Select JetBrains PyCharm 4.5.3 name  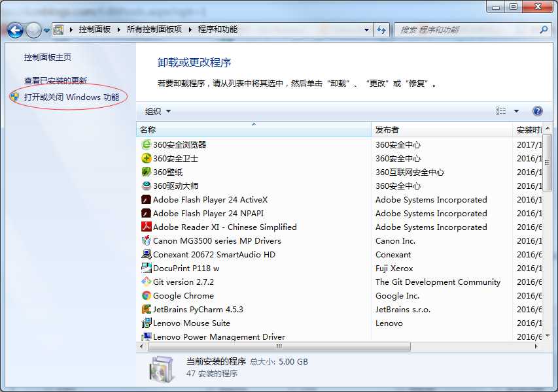tap(198, 310)
